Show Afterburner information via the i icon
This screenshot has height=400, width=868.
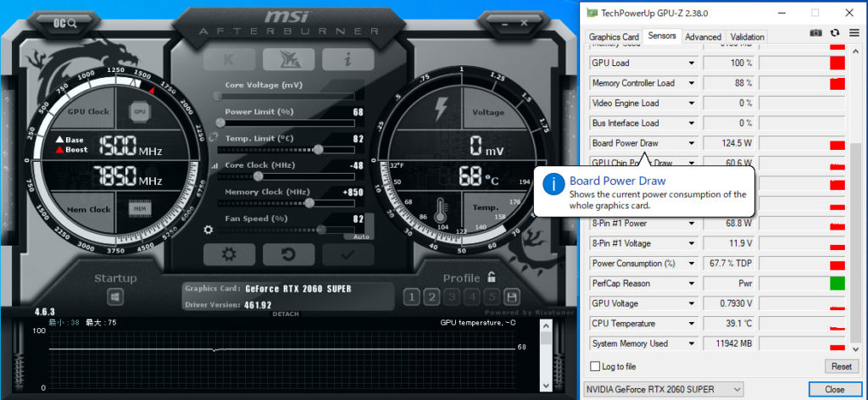coord(348,58)
